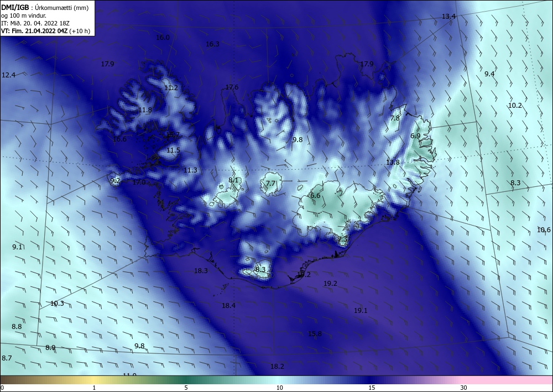Click the title line 'DMI/IGB : Úrkomumætti (mm)'
This screenshot has width=553, height=392.
click(x=45, y=7)
